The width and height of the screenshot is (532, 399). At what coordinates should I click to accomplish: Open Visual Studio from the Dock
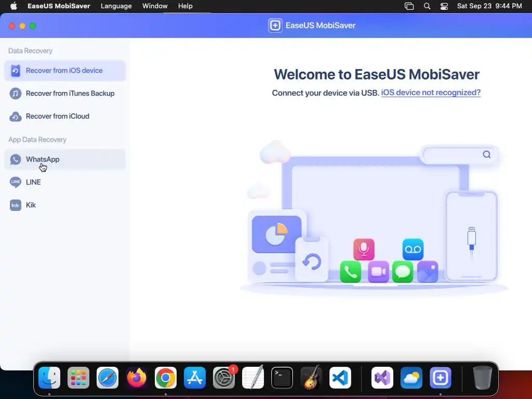[x=382, y=378]
